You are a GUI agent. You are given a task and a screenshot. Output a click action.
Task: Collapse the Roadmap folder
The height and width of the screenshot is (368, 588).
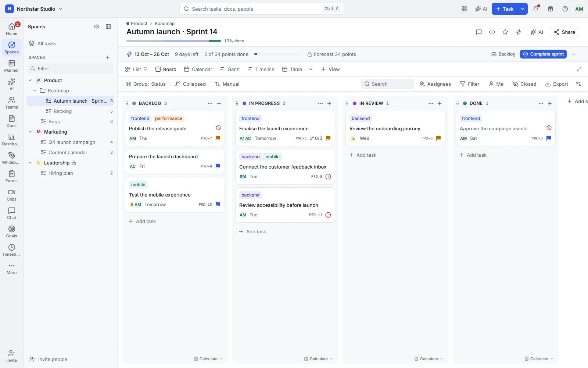pyautogui.click(x=35, y=91)
